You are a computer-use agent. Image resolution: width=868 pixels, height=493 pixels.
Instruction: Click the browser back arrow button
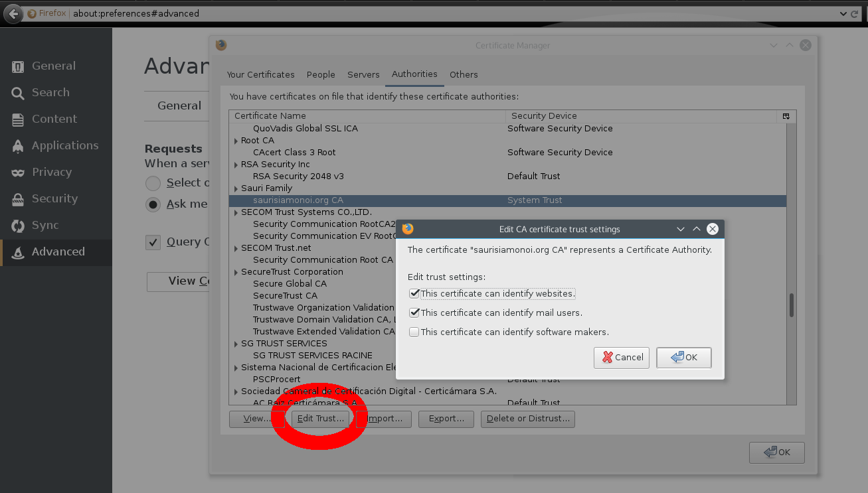pyautogui.click(x=13, y=13)
